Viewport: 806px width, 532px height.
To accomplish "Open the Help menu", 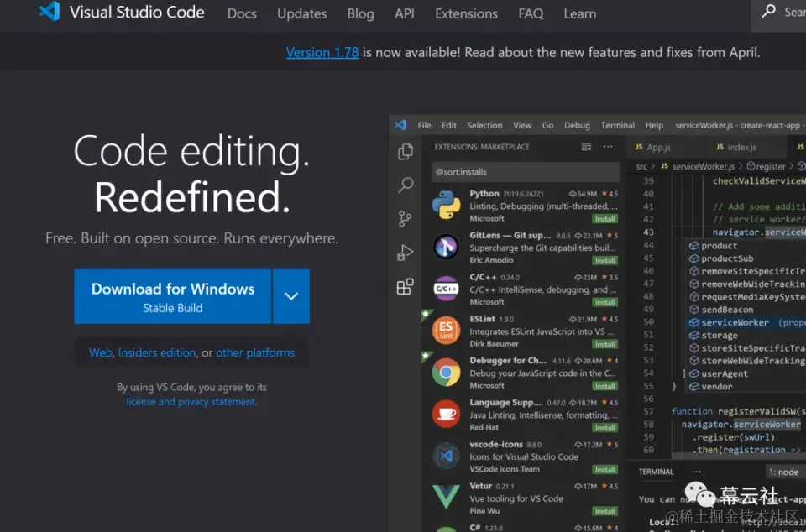I will click(654, 125).
